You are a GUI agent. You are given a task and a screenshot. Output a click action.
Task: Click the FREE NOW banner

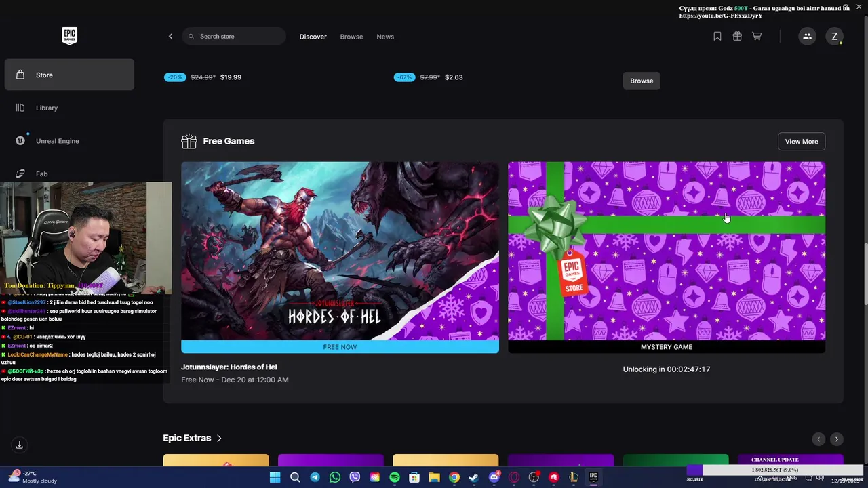point(340,347)
